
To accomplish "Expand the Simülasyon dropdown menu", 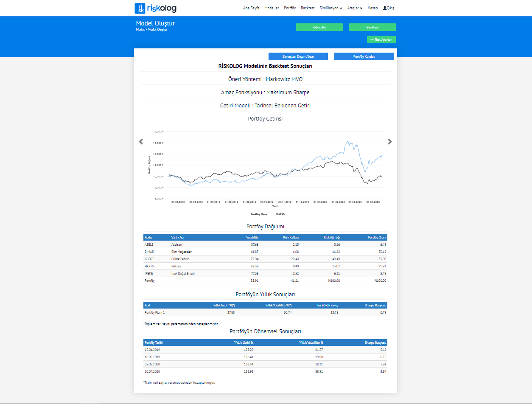I will tap(330, 8).
